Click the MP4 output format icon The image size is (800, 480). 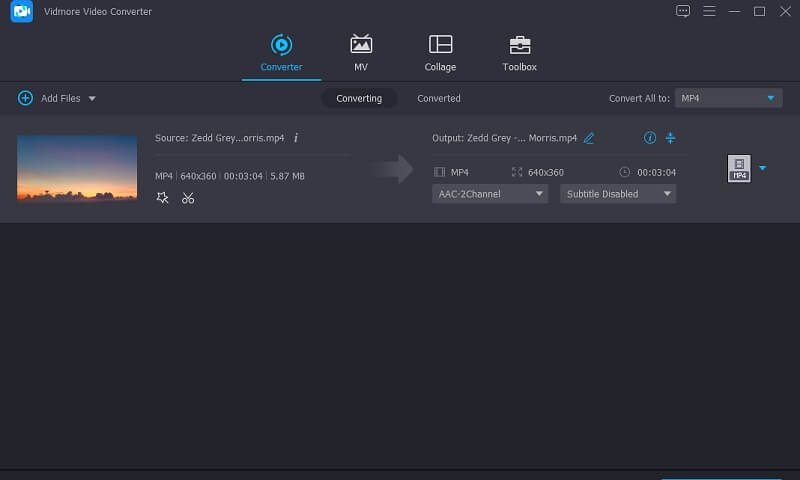[739, 169]
